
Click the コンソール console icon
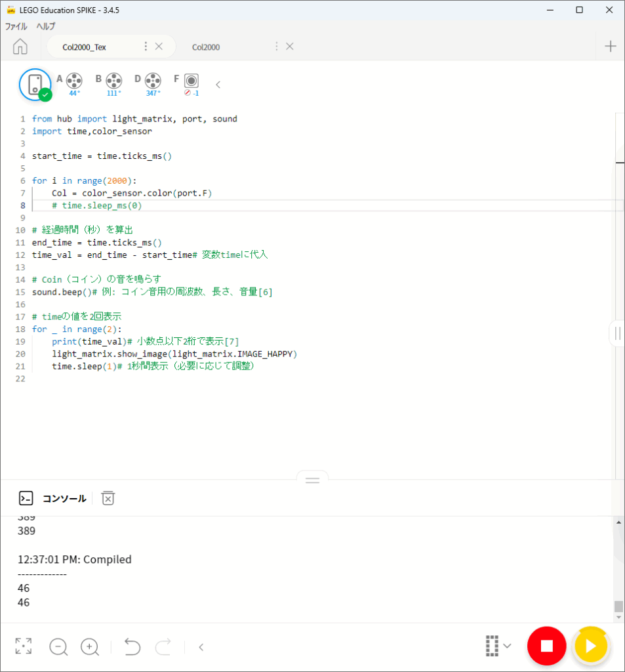point(26,498)
